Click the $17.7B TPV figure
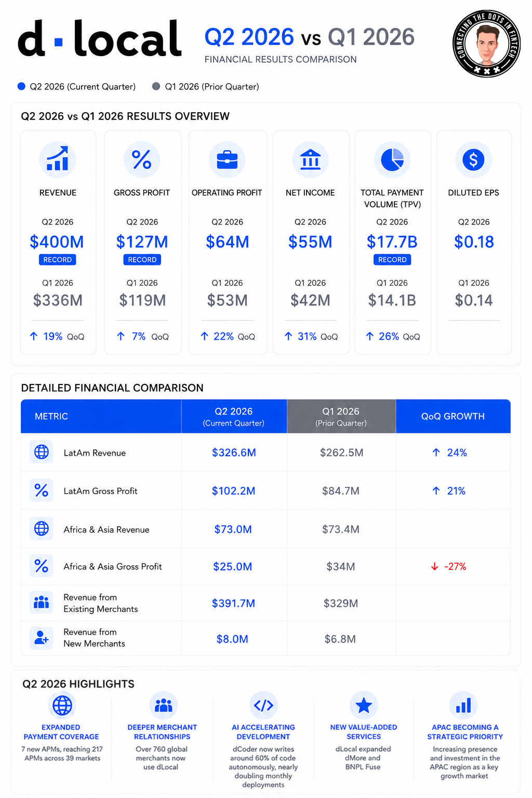Image resolution: width=532 pixels, height=798 pixels. point(392,242)
